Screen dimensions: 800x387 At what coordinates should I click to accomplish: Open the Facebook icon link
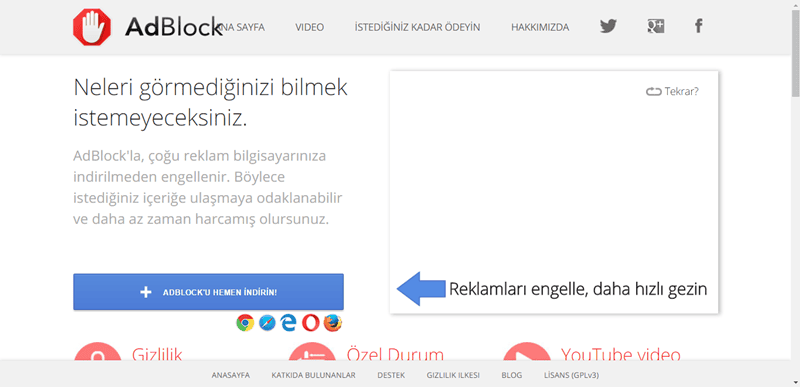[698, 26]
